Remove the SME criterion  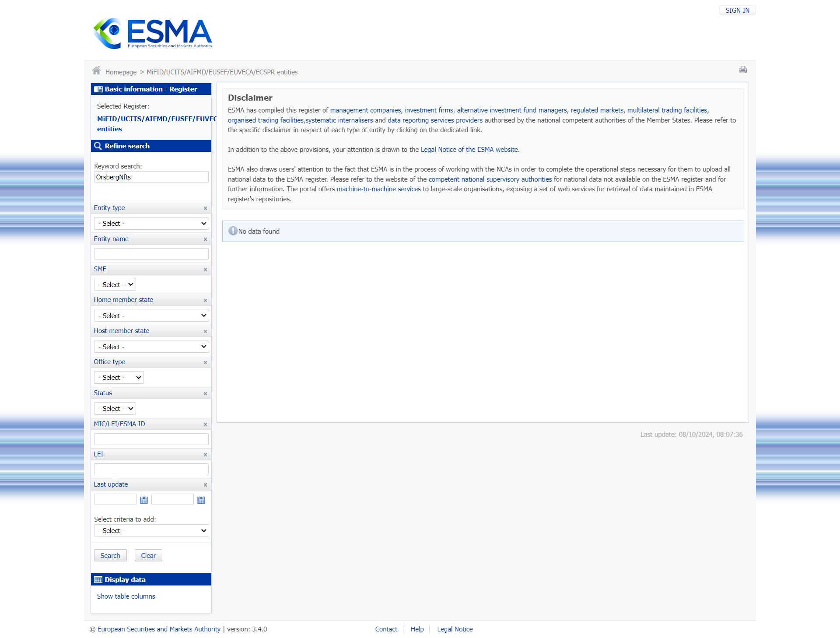205,270
